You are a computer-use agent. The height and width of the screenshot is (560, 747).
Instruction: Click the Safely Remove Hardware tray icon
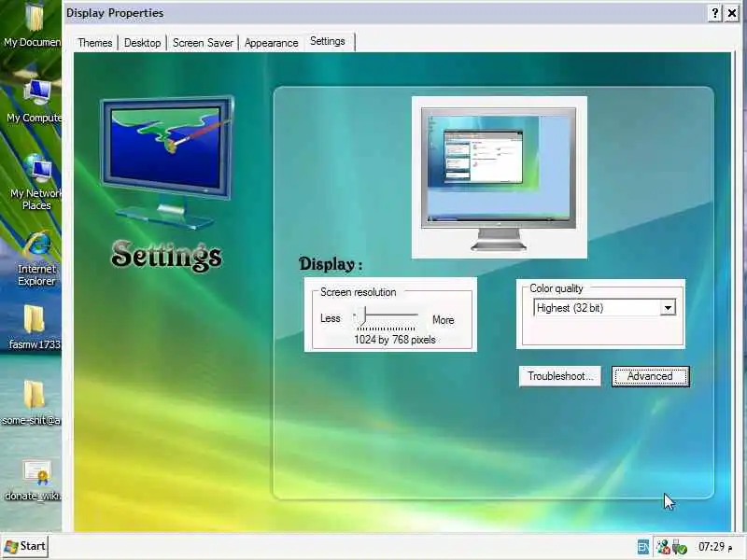(x=680, y=547)
